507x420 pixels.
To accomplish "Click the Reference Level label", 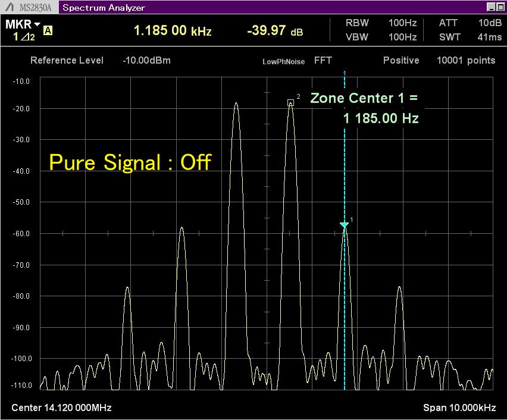I will (x=67, y=61).
